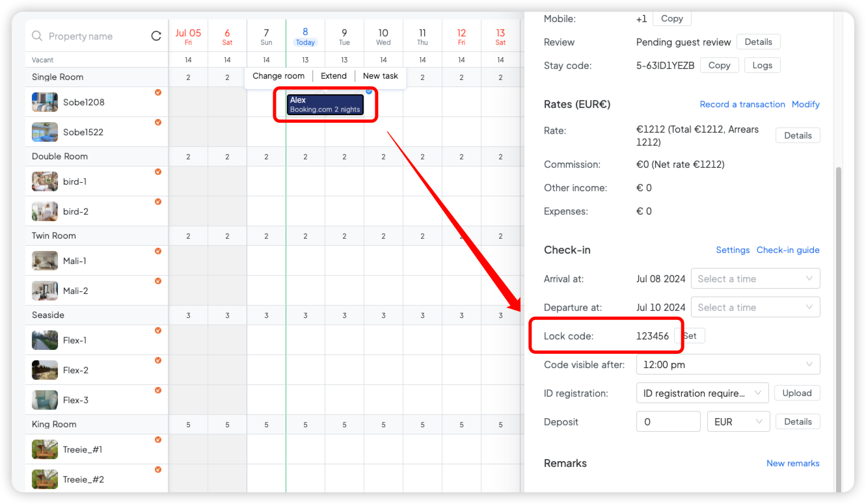Screen dimensions: 866x504
Task: Open Review Details button
Action: coord(759,42)
